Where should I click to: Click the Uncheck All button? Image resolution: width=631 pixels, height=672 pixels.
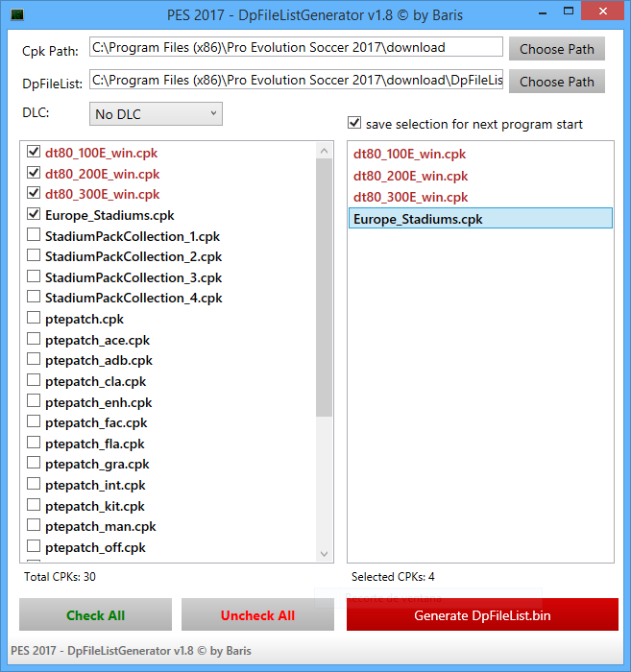257,615
